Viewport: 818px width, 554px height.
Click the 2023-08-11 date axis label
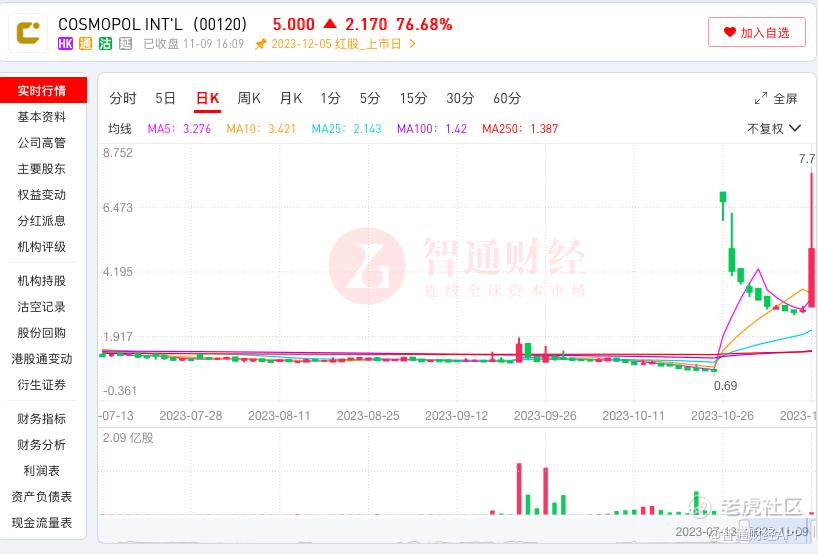(279, 416)
